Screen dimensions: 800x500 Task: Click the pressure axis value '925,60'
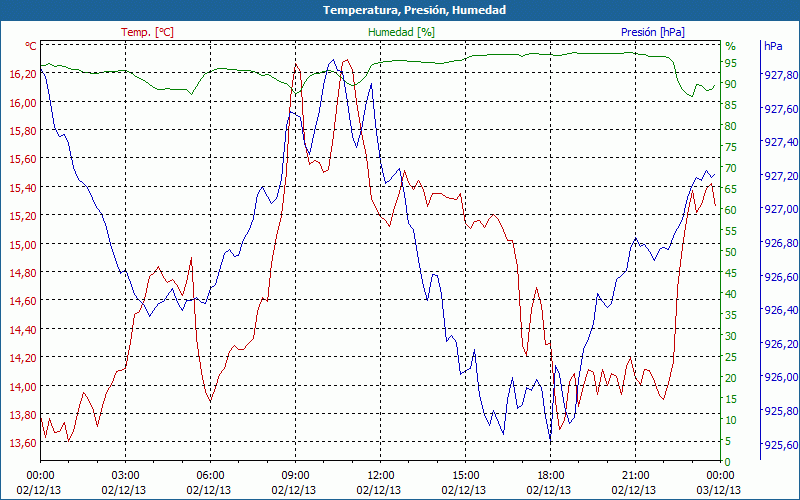coord(780,444)
